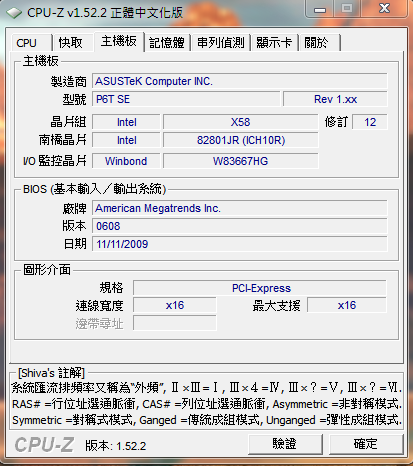Click the CPU-Z logo at bottom left

click(44, 445)
